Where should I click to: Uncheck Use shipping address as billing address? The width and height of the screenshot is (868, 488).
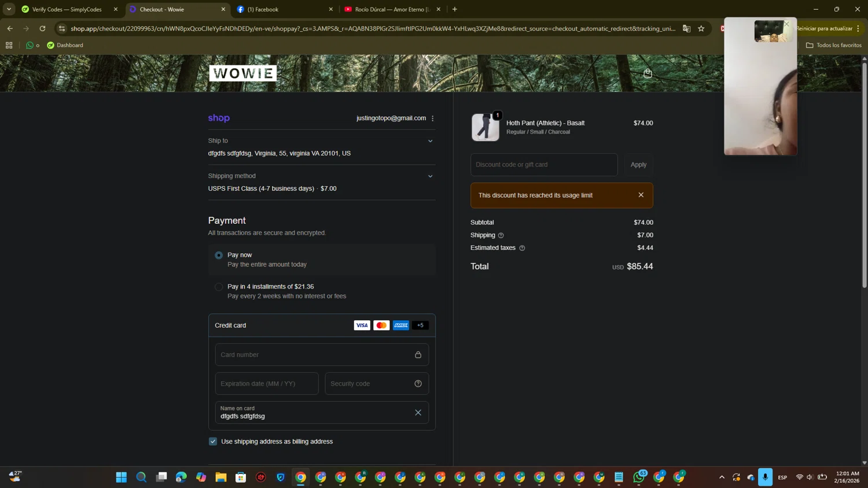point(213,442)
